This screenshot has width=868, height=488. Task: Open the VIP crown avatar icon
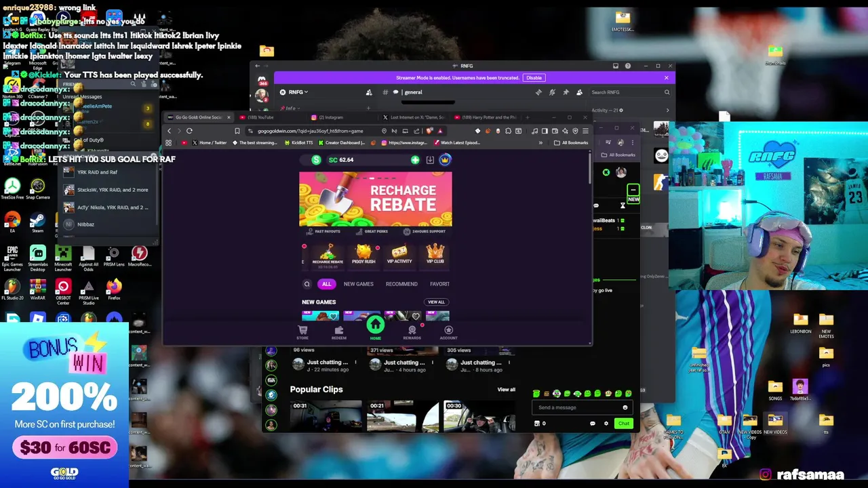pos(445,160)
